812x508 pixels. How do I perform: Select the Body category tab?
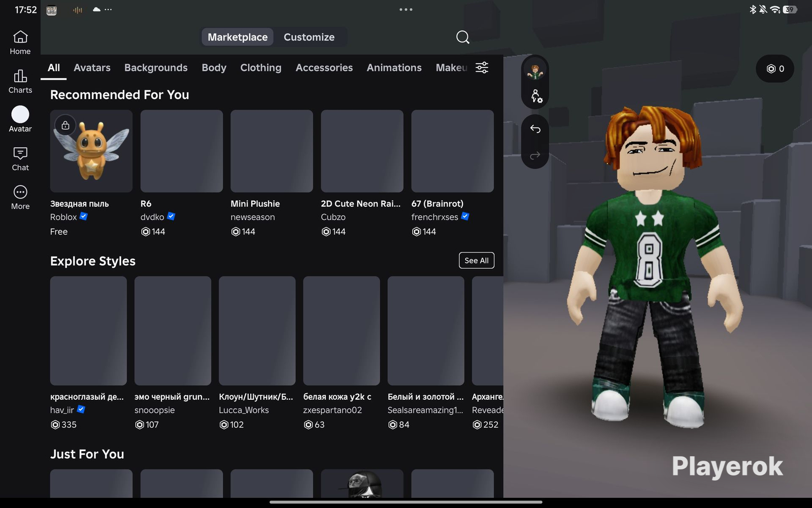tap(214, 68)
